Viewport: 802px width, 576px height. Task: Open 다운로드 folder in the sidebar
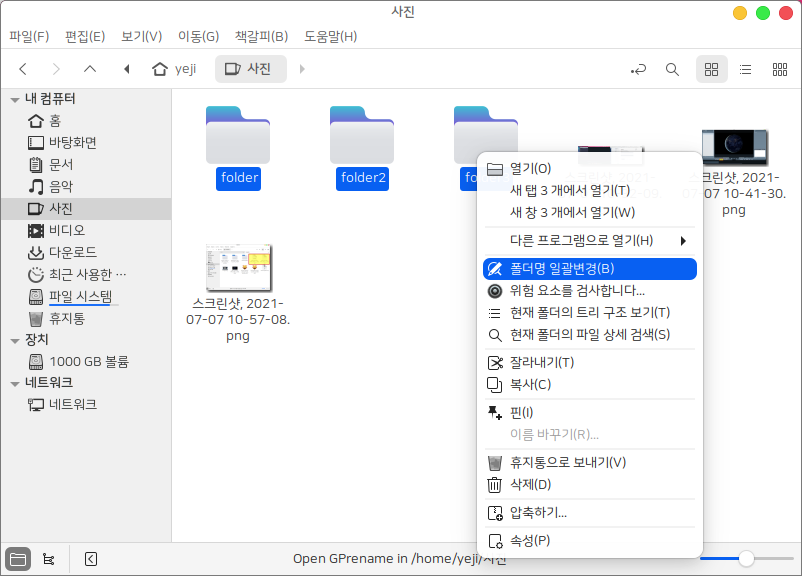(x=72, y=252)
